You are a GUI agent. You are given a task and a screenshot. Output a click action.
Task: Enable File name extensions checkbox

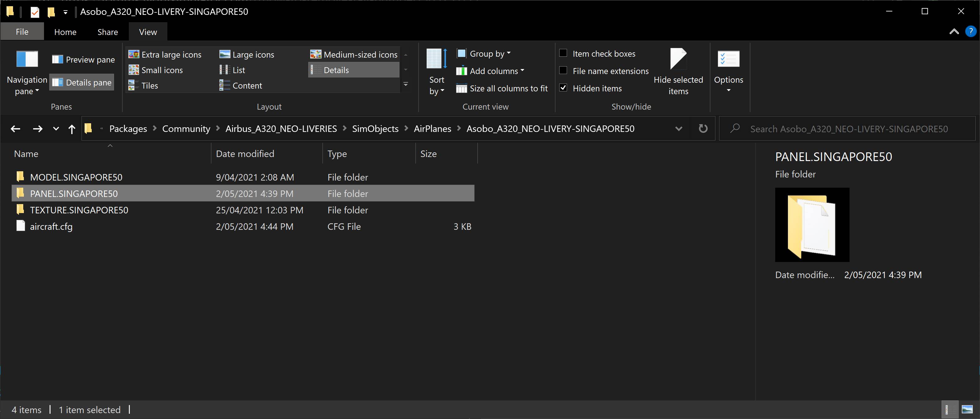pos(563,71)
